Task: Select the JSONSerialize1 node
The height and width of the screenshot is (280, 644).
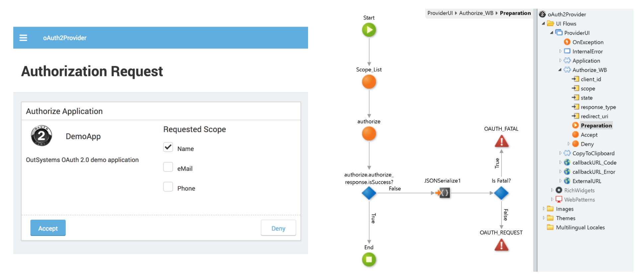Action: [444, 192]
